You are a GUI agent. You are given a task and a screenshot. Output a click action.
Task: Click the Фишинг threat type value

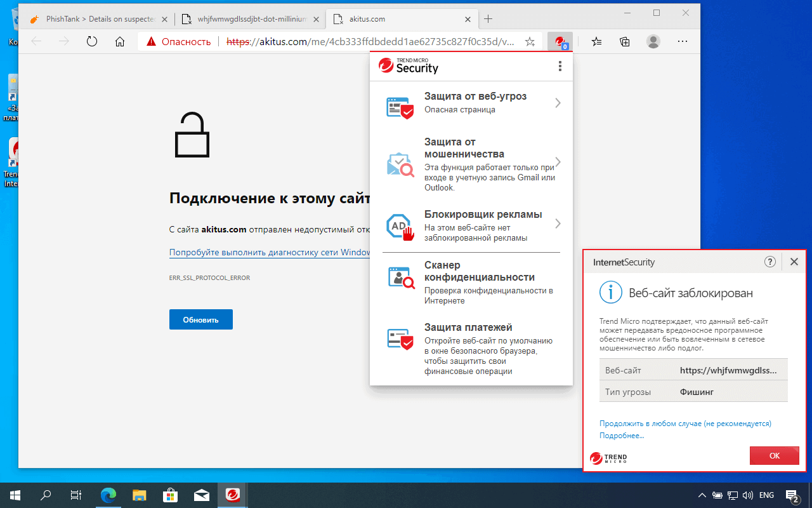(x=697, y=392)
